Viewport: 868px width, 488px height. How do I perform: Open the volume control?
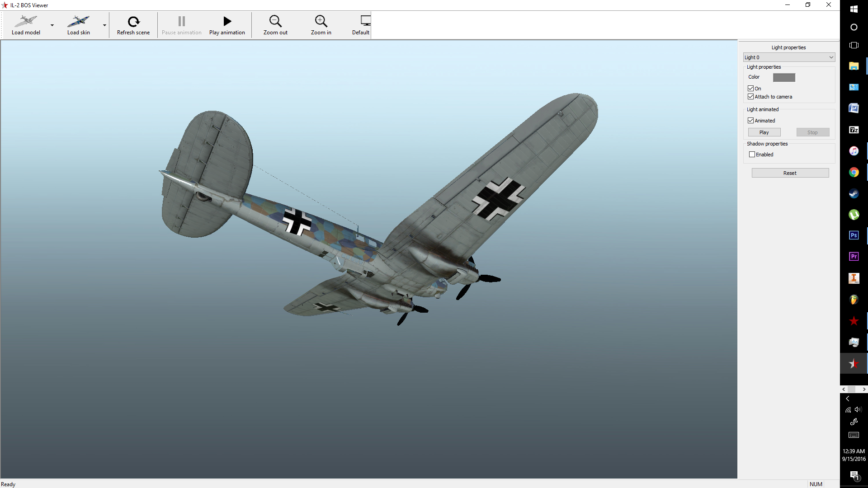(858, 409)
